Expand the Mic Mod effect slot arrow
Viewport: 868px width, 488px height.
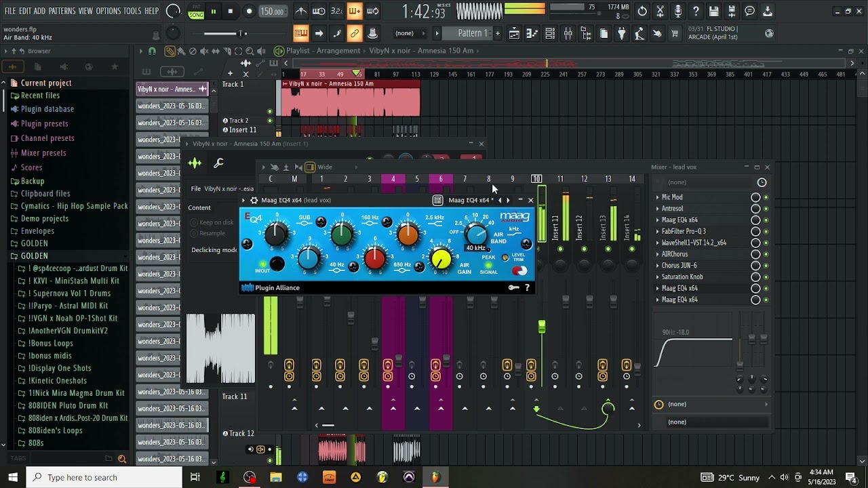(657, 197)
